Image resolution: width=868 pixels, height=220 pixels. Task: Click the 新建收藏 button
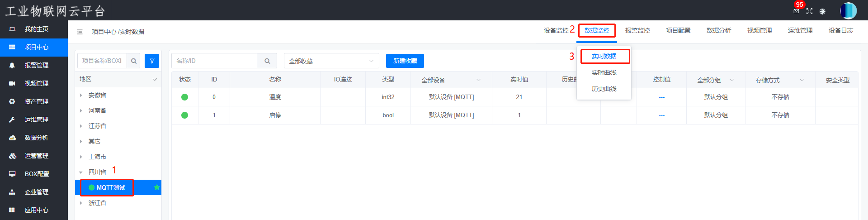coord(405,61)
